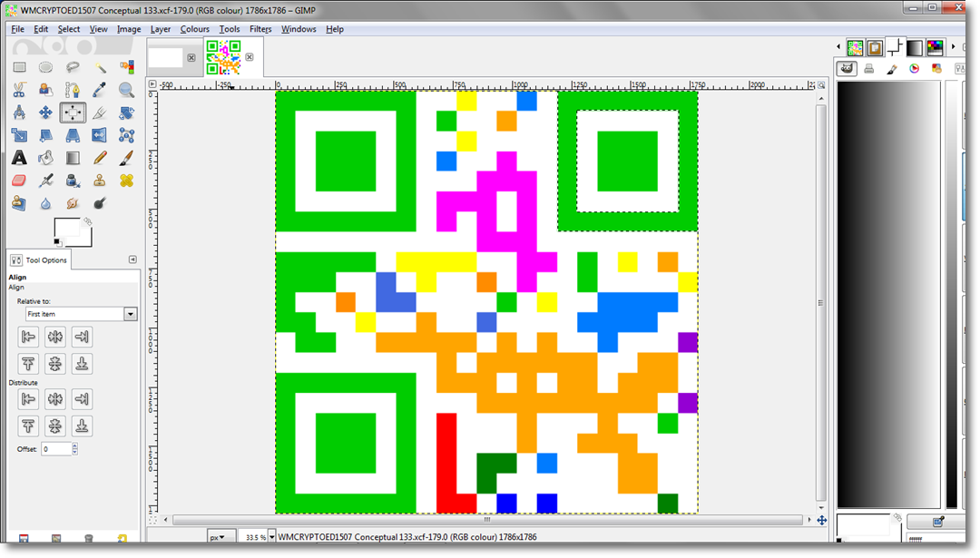Select the Shear tool
Screen dimensions: 980x558
coord(45,135)
